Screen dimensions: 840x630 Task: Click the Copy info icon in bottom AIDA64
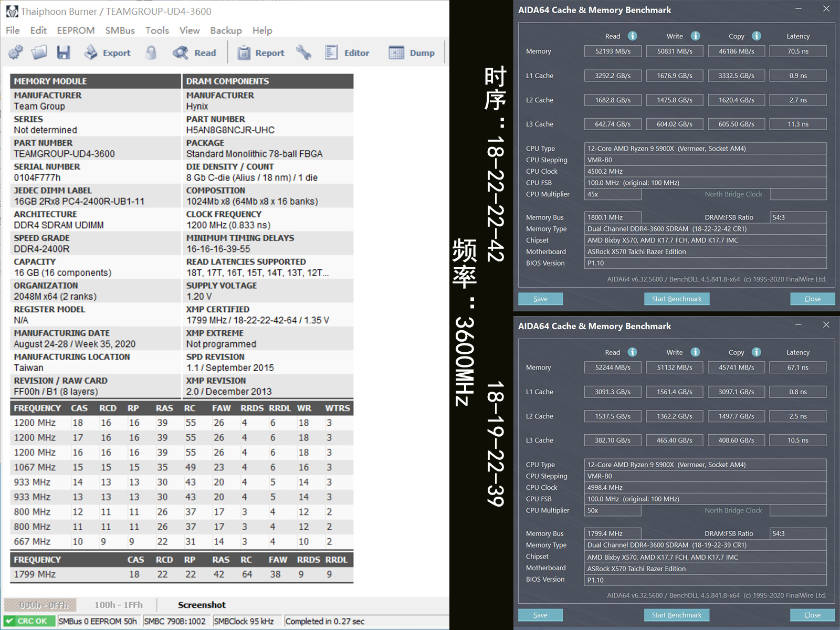coord(757,352)
